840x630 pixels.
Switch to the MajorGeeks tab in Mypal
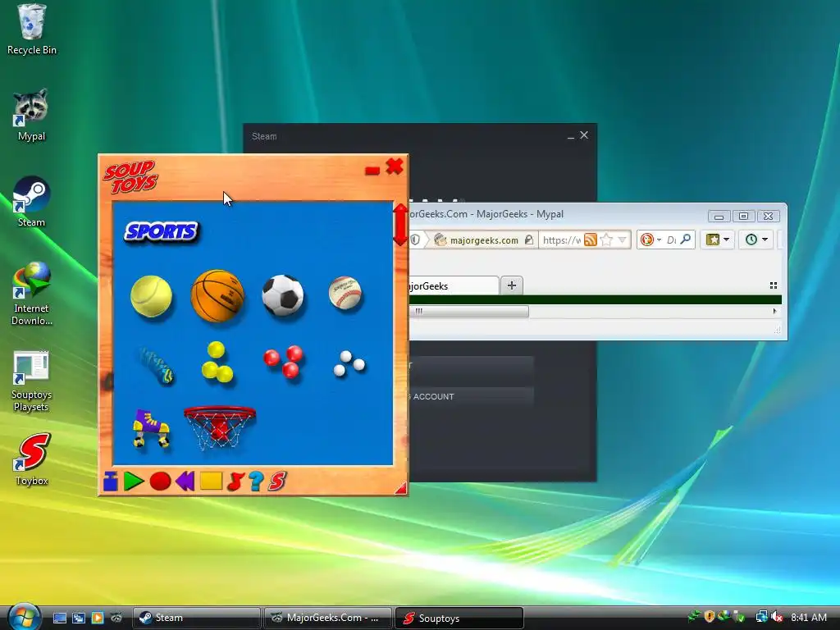[x=453, y=285]
